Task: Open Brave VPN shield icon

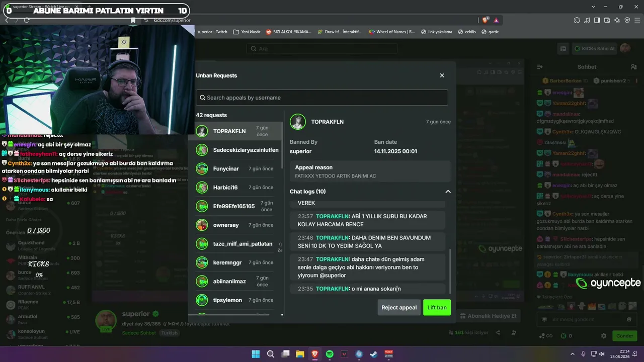Action: tap(627, 20)
